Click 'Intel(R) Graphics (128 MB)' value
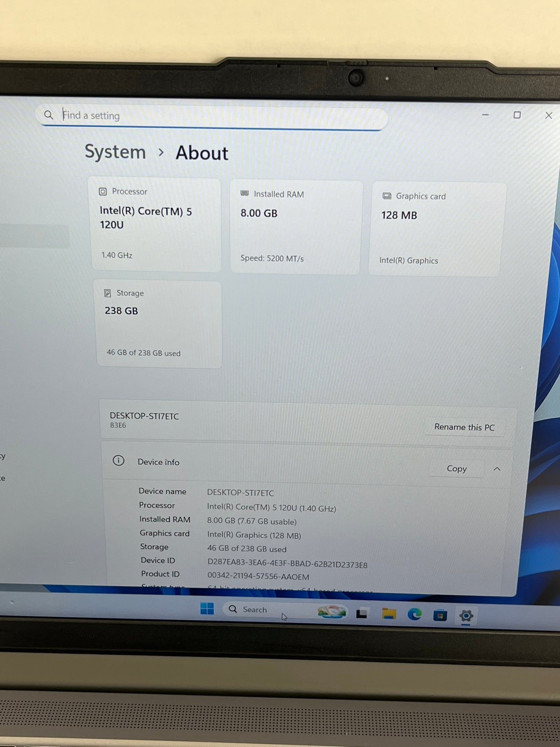The image size is (560, 747). pyautogui.click(x=254, y=535)
